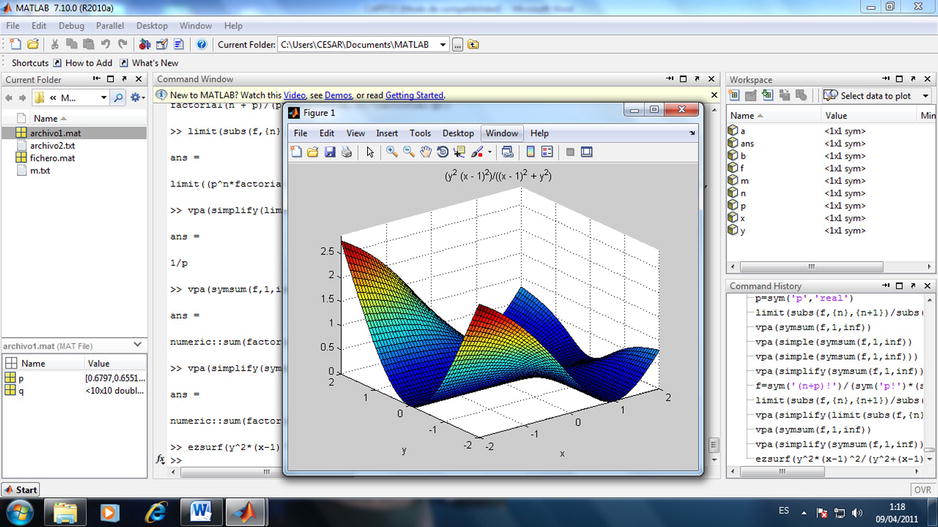Toggle the Insert Colorbar button
This screenshot has height=527, width=938.
530,152
